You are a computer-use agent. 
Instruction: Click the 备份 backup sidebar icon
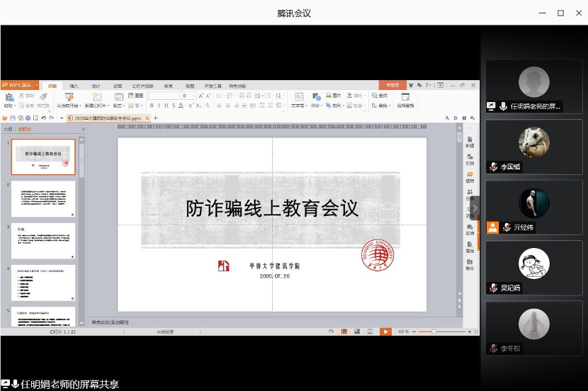[470, 265]
